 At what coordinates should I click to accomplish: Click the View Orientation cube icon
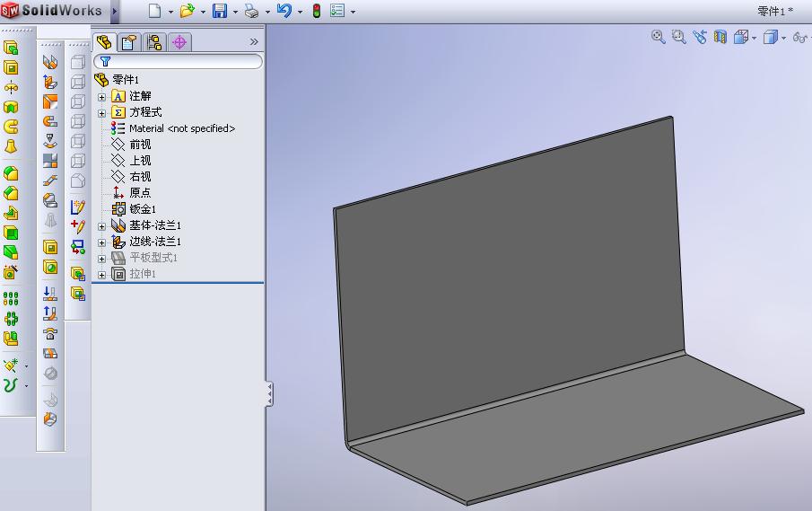(x=741, y=37)
